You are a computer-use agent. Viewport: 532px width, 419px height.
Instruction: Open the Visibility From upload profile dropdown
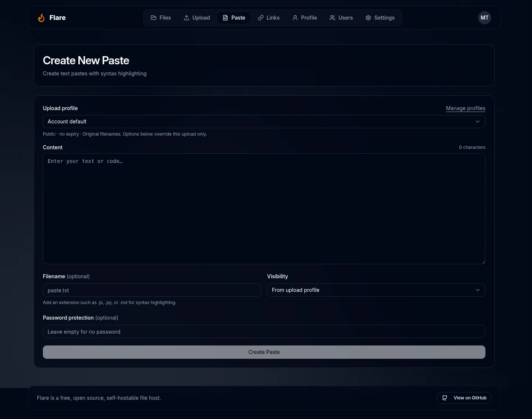click(376, 290)
